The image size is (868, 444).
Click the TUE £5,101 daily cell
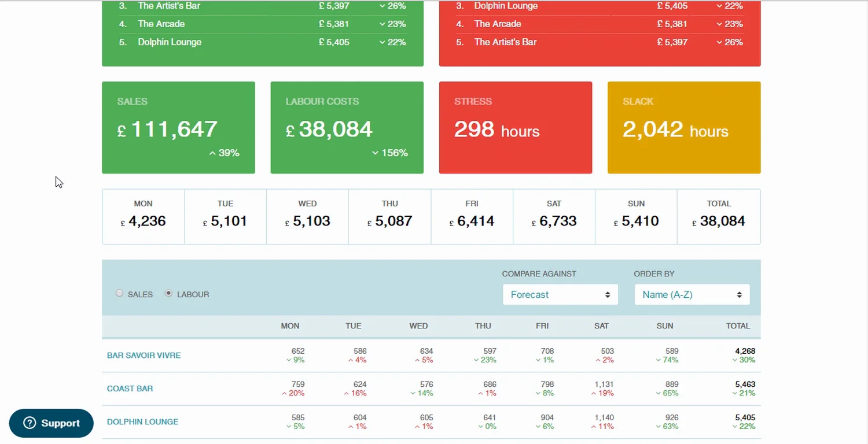tap(226, 217)
